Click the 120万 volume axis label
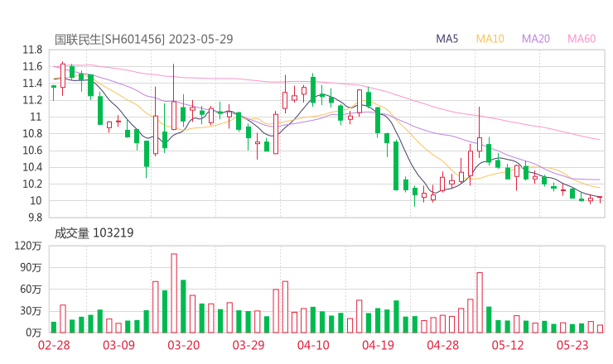 (x=28, y=246)
